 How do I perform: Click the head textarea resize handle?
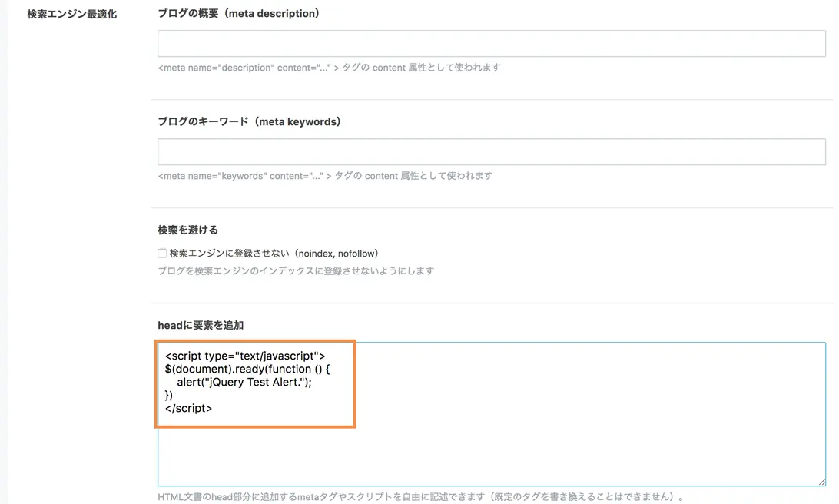[x=821, y=482]
